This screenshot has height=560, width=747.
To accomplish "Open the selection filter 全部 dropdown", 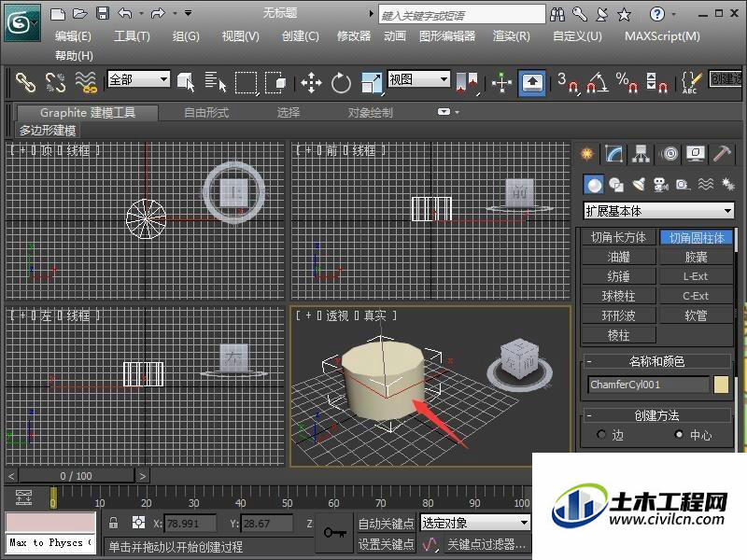I will coord(138,79).
